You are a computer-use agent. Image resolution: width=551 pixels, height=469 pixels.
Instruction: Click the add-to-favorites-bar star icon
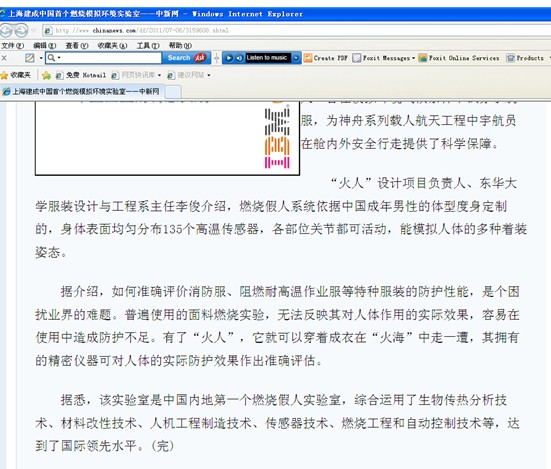coord(46,75)
